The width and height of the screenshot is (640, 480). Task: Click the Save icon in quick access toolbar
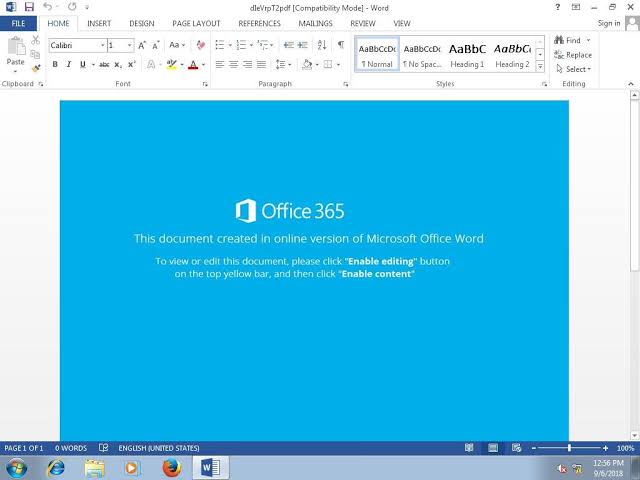pyautogui.click(x=29, y=7)
